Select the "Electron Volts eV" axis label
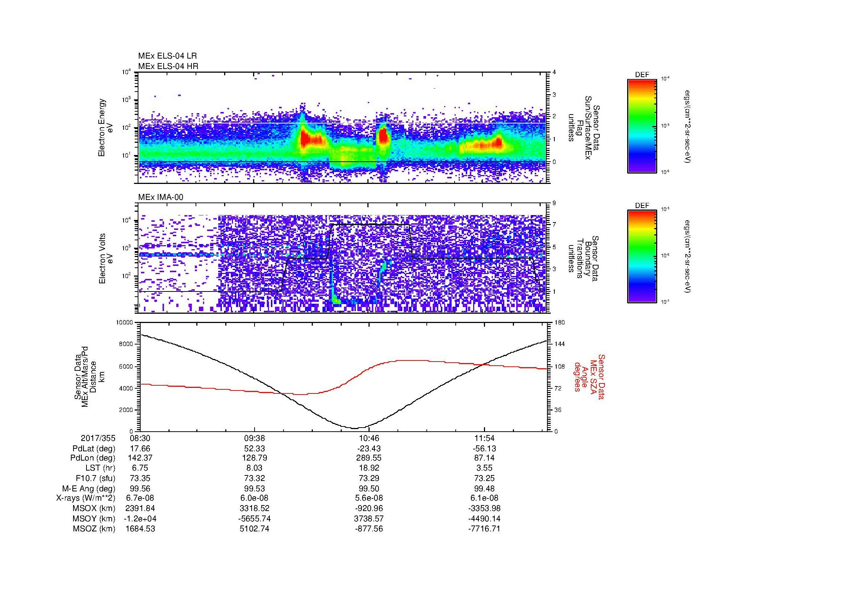Viewport: 868px width, 613px height. 105,258
